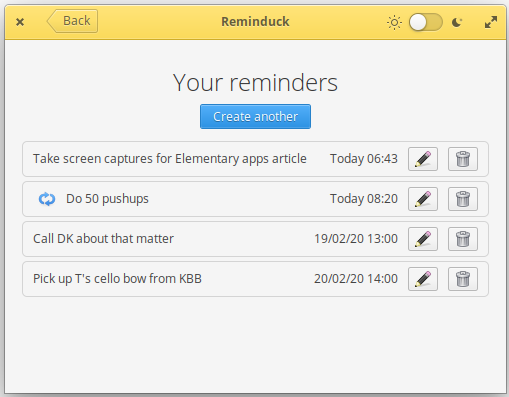Select the Call DK about that matter text

point(103,239)
